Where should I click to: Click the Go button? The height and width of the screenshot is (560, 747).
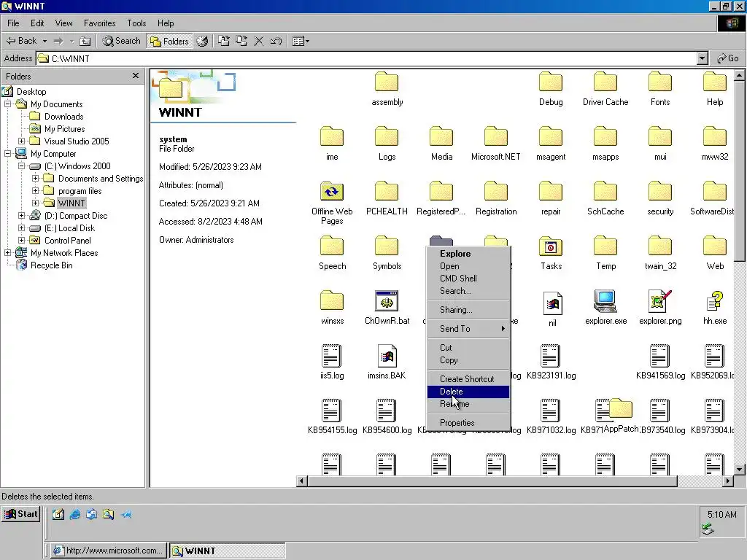[728, 58]
